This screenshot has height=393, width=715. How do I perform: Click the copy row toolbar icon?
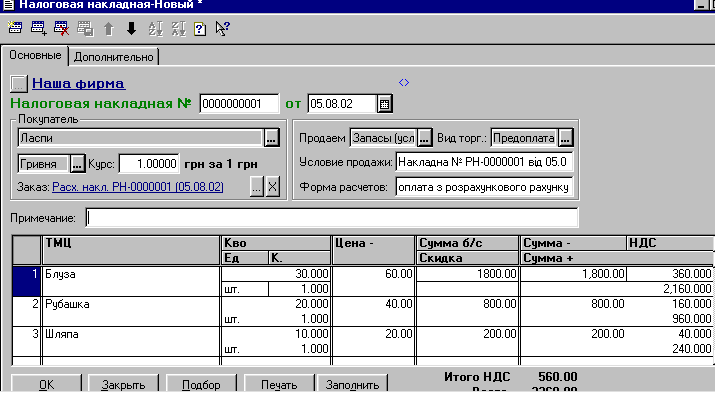click(85, 29)
